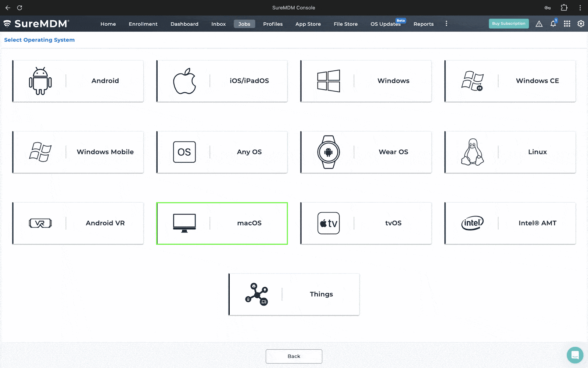The image size is (588, 368).
Task: Select the Intel® AMT label text
Action: coord(537,223)
